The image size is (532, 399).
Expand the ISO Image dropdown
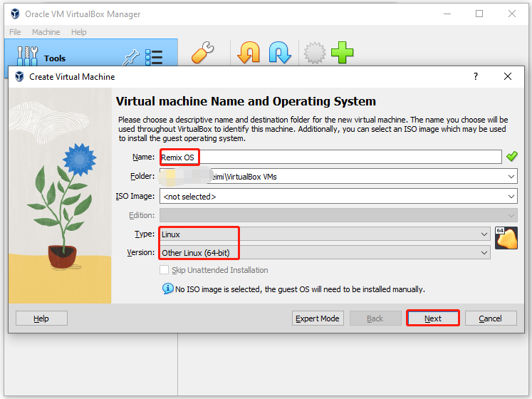511,196
